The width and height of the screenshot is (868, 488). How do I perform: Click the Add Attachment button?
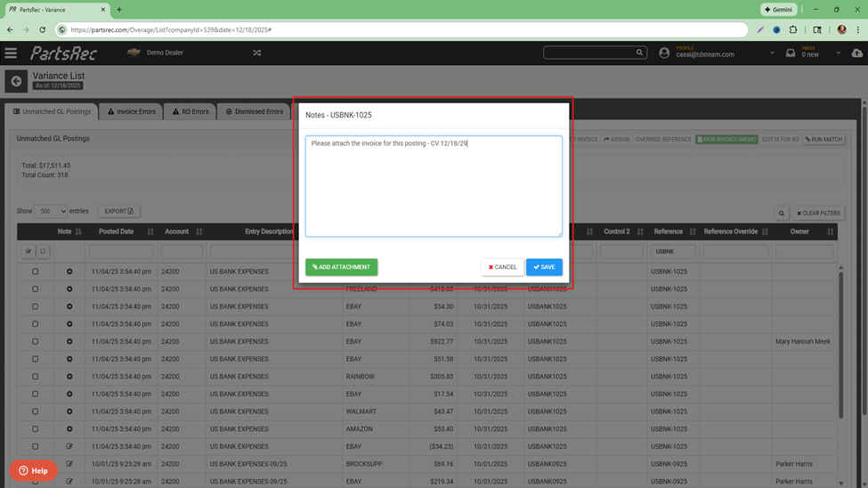pos(342,267)
